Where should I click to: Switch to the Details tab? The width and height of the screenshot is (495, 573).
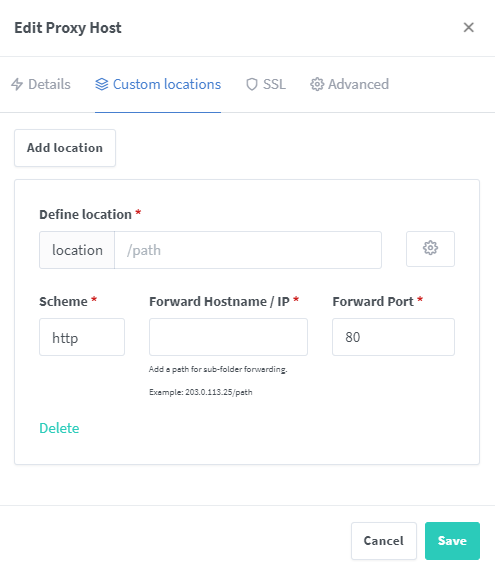[41, 84]
